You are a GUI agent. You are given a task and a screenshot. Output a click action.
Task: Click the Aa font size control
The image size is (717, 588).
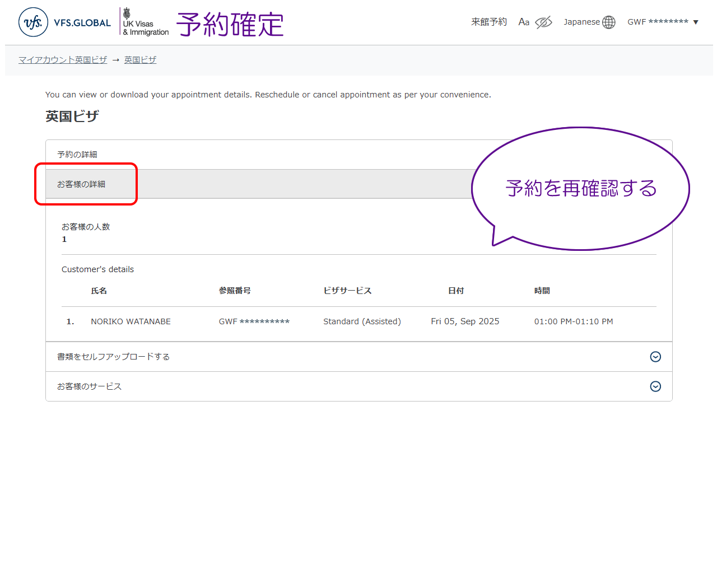coord(524,22)
